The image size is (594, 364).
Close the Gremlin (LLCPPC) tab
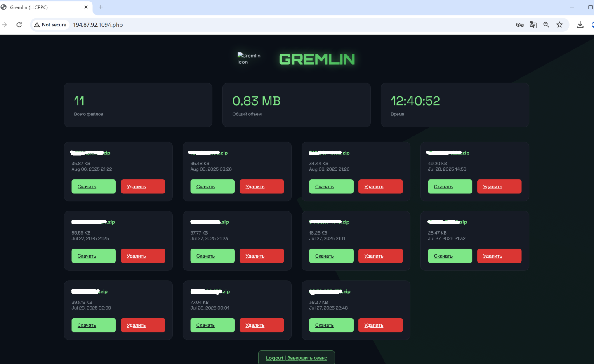[86, 7]
